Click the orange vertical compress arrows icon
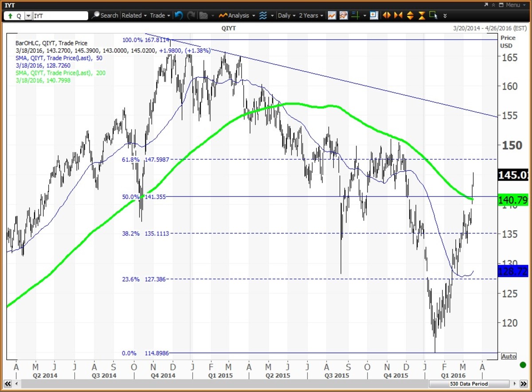This screenshot has width=532, height=392. point(422,16)
